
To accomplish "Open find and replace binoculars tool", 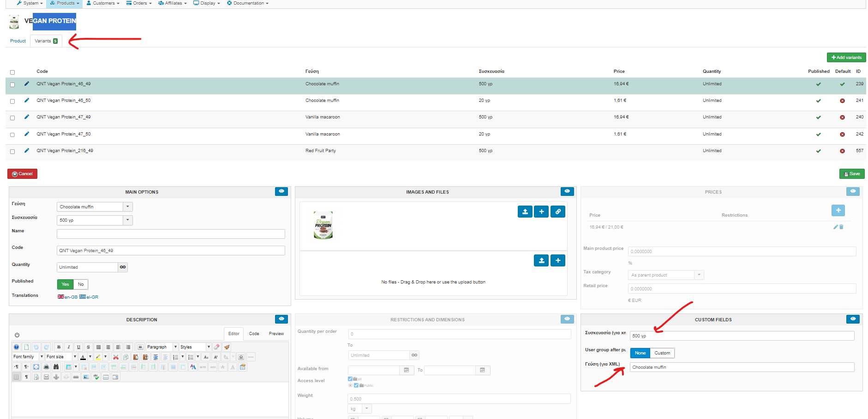I will (x=56, y=367).
